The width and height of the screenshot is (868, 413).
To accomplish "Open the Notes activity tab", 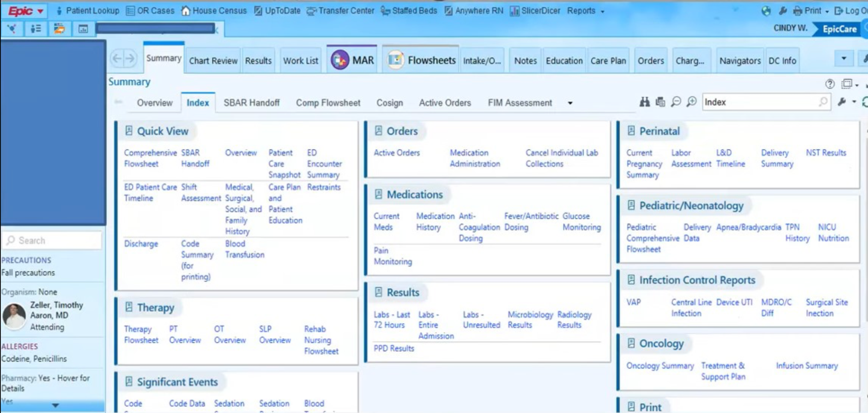I will point(525,60).
